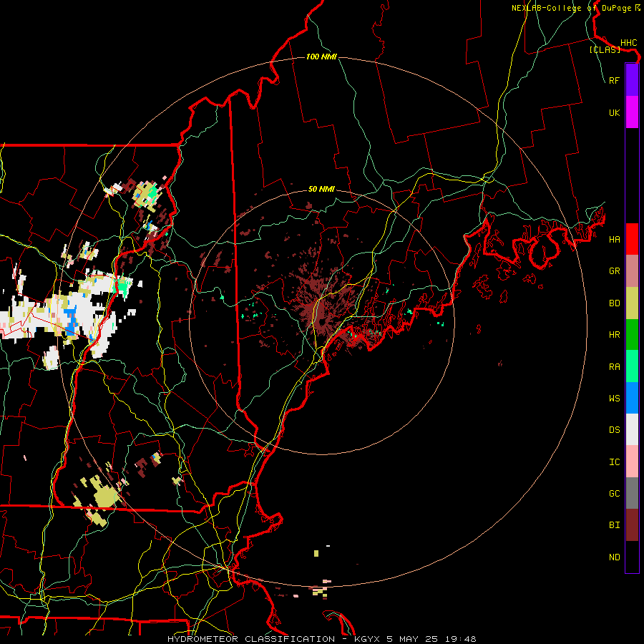Click the DS white legend swatch
This screenshot has height=644, width=644.
[632, 429]
